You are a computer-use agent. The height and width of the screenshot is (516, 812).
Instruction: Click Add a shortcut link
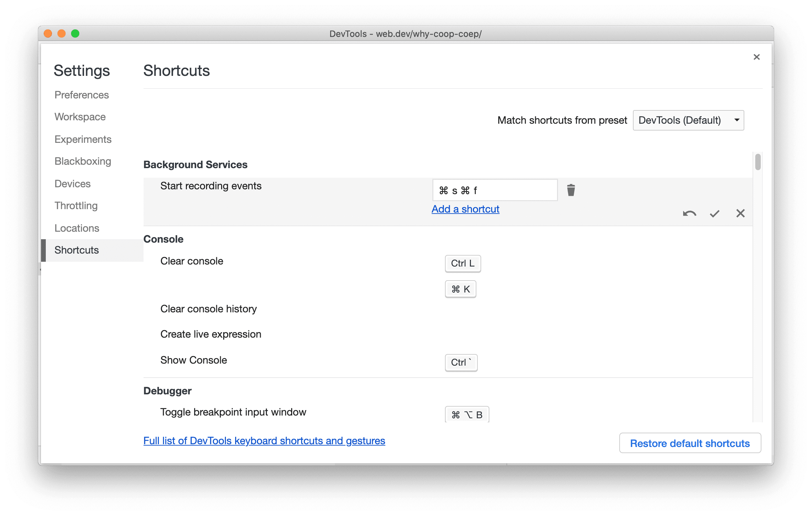tap(466, 209)
